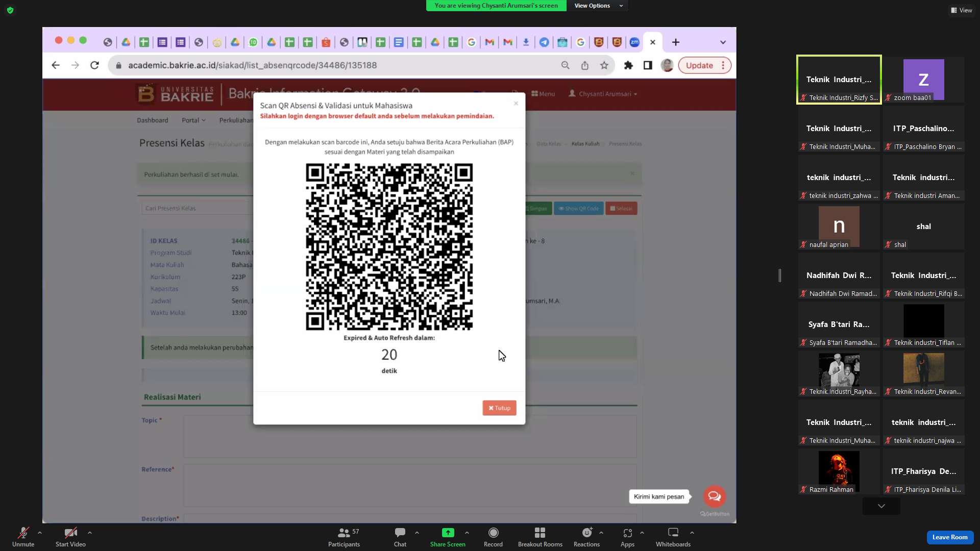Click the browser Forward arrow
This screenshot has height=551, width=980.
pos(75,65)
